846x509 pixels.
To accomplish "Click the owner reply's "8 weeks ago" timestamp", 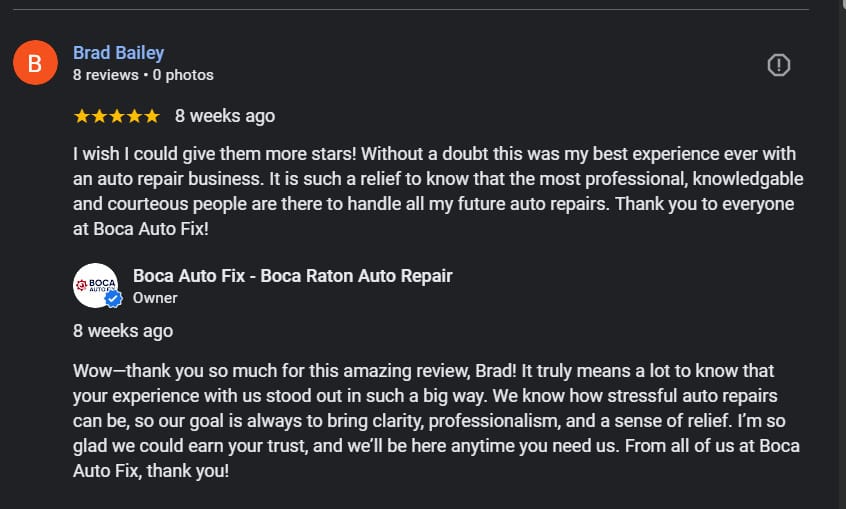I will click(123, 331).
